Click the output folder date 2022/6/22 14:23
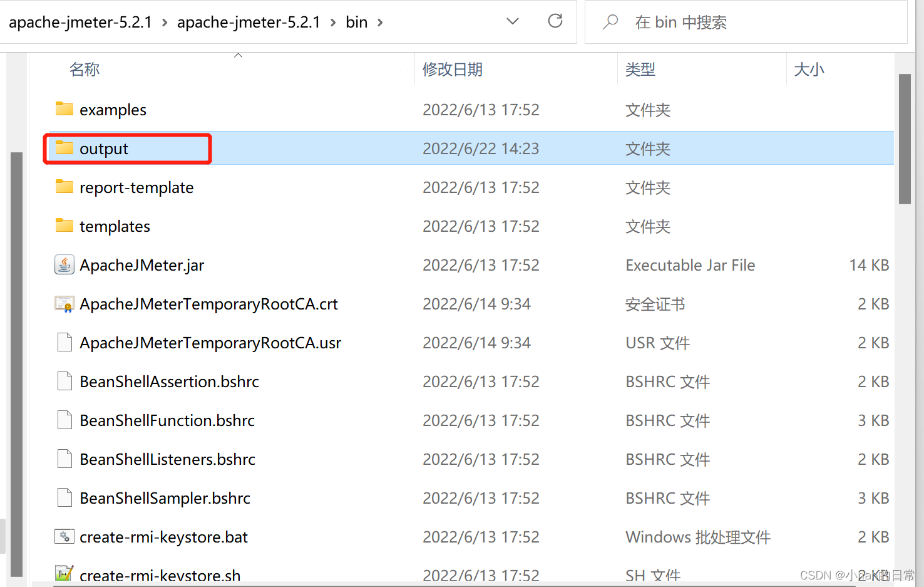 tap(481, 148)
